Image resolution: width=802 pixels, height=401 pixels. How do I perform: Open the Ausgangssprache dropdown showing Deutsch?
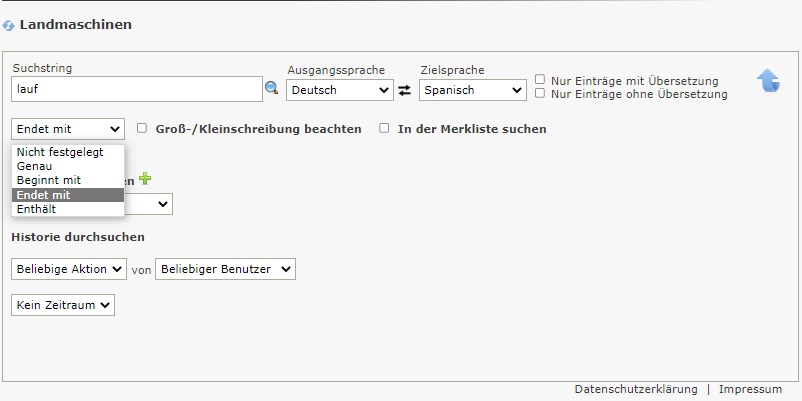(x=340, y=90)
